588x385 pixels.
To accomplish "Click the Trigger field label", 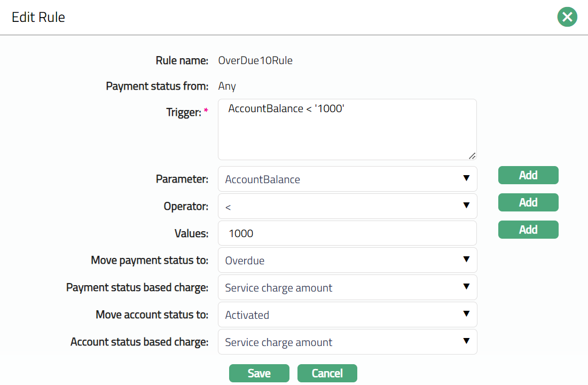I will coord(183,112).
